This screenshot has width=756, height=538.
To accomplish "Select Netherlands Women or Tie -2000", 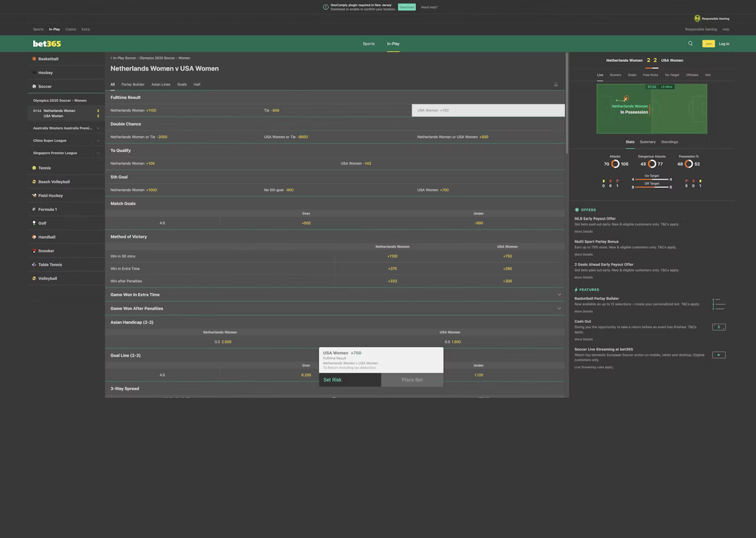I will pyautogui.click(x=182, y=137).
